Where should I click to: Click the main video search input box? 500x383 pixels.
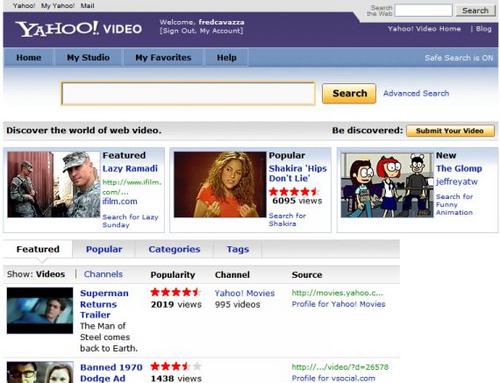188,94
